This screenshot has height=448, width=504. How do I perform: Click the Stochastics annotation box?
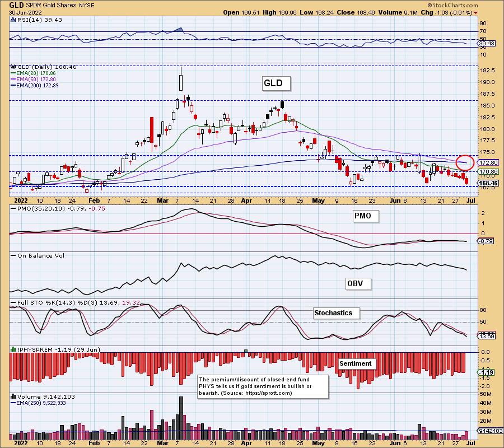tap(336, 313)
